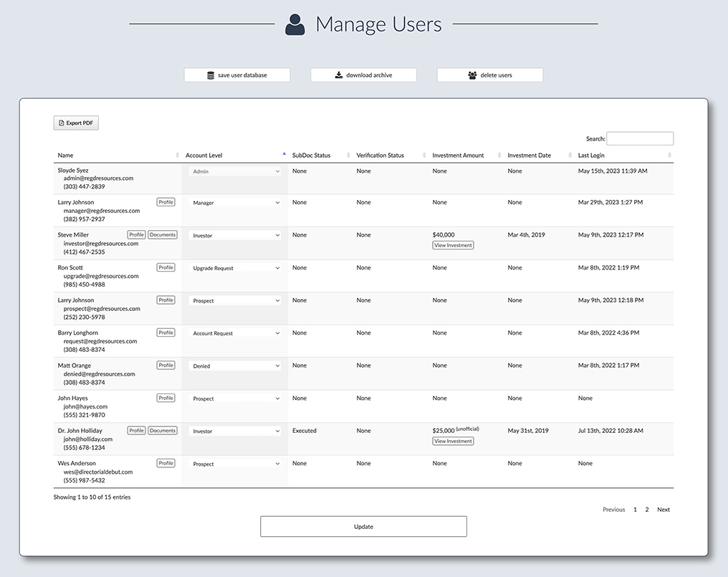Click the download archive button

click(363, 75)
